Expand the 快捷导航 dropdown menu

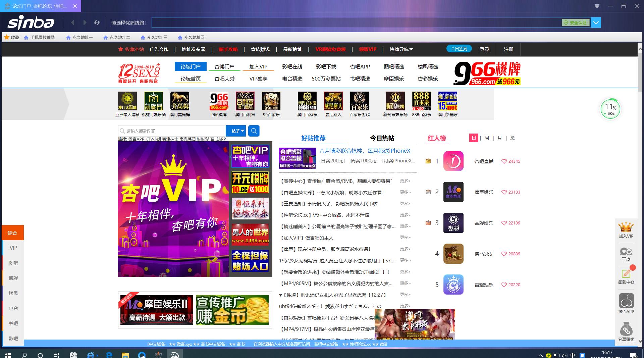click(401, 49)
